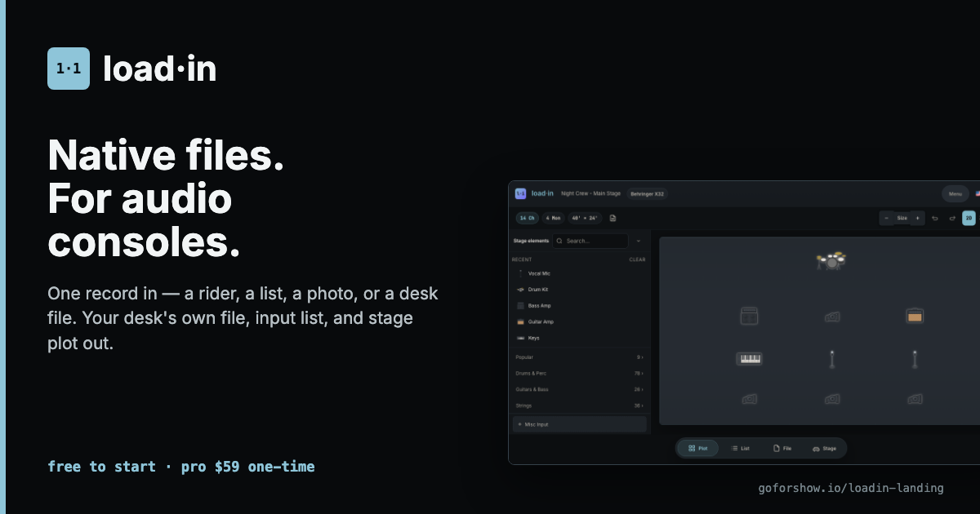Viewport: 980px width, 514px height.
Task: Toggle the 2D view button
Action: pyautogui.click(x=969, y=218)
